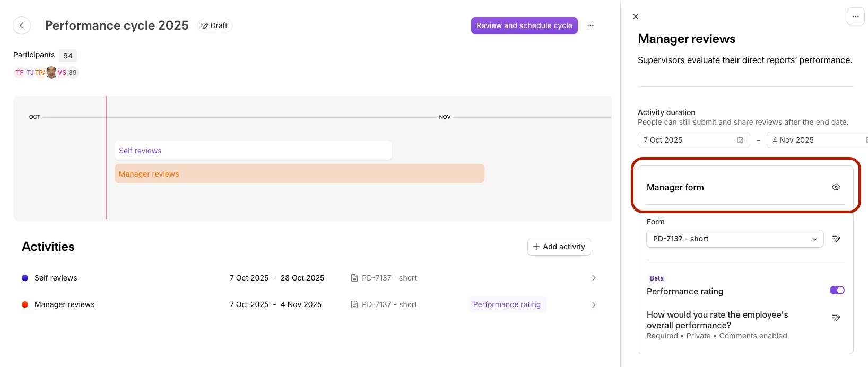868x367 pixels.
Task: Select the Manager reviews bar in the timeline
Action: [x=299, y=174]
